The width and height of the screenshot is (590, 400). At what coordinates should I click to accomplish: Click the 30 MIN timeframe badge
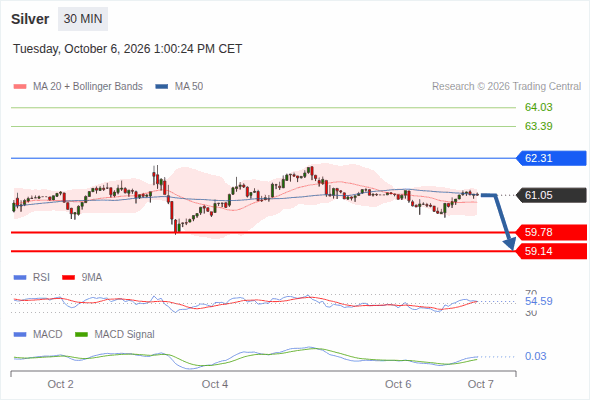click(83, 19)
